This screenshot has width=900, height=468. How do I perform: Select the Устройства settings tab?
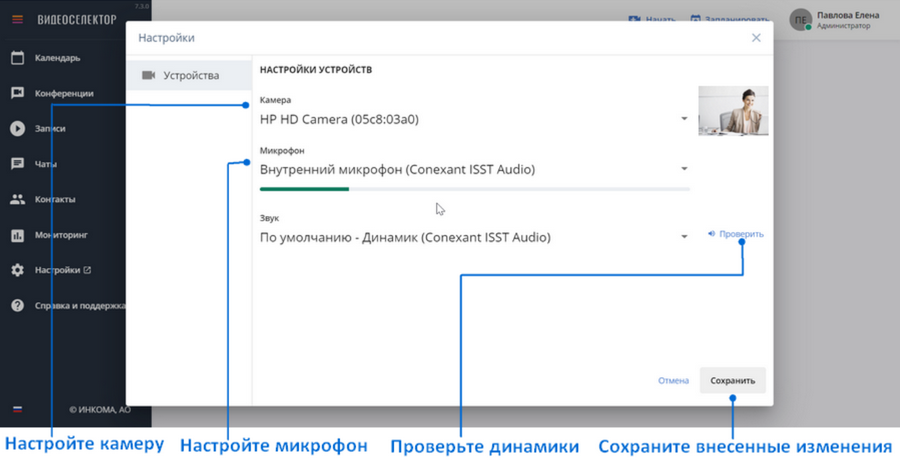pyautogui.click(x=189, y=75)
